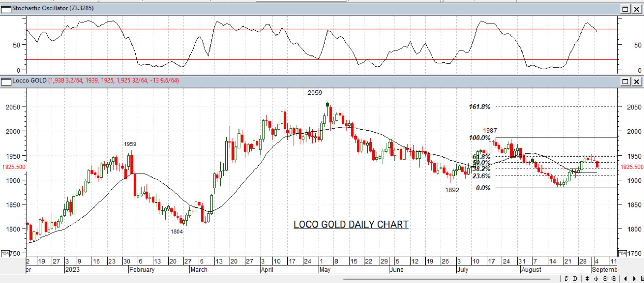Maximize the Locco GOLD pane
This screenshot has height=283, width=644.
click(x=625, y=81)
